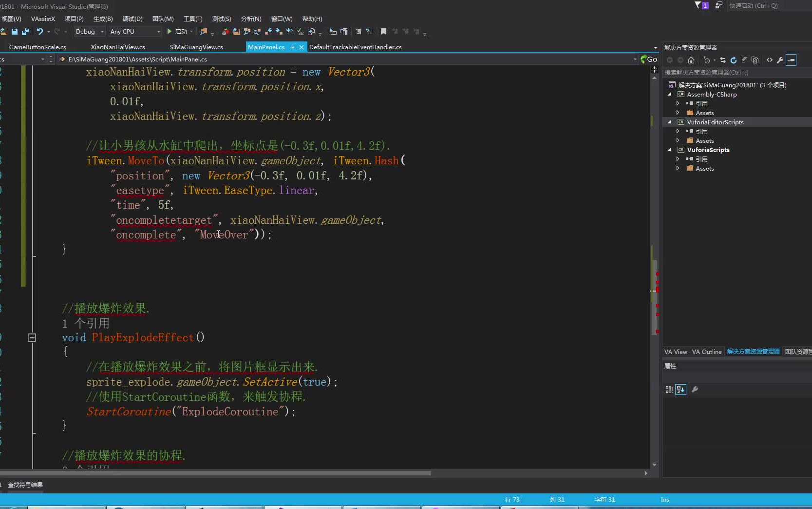Viewport: 812px width, 509px height.
Task: Open the Debug configuration dropdown
Action: (x=102, y=32)
